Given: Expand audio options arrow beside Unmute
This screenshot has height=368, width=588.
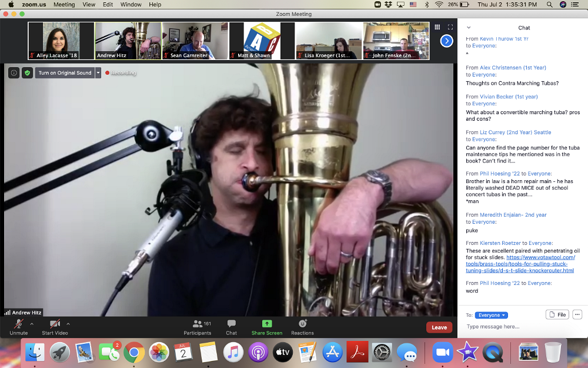Looking at the screenshot, I should click(32, 324).
